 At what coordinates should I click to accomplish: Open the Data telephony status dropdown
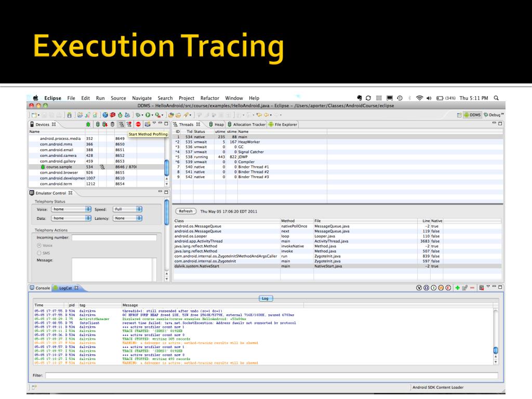coord(71,218)
